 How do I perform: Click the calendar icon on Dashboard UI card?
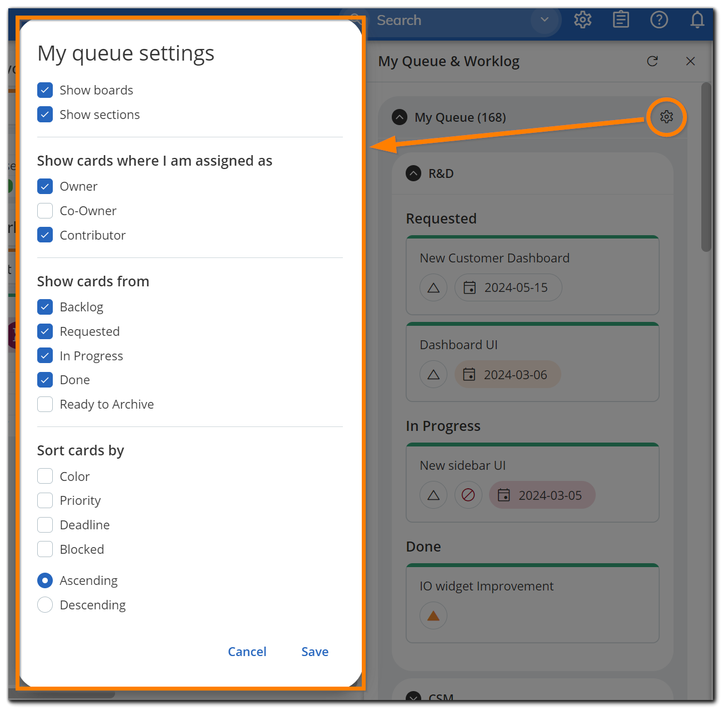click(470, 374)
